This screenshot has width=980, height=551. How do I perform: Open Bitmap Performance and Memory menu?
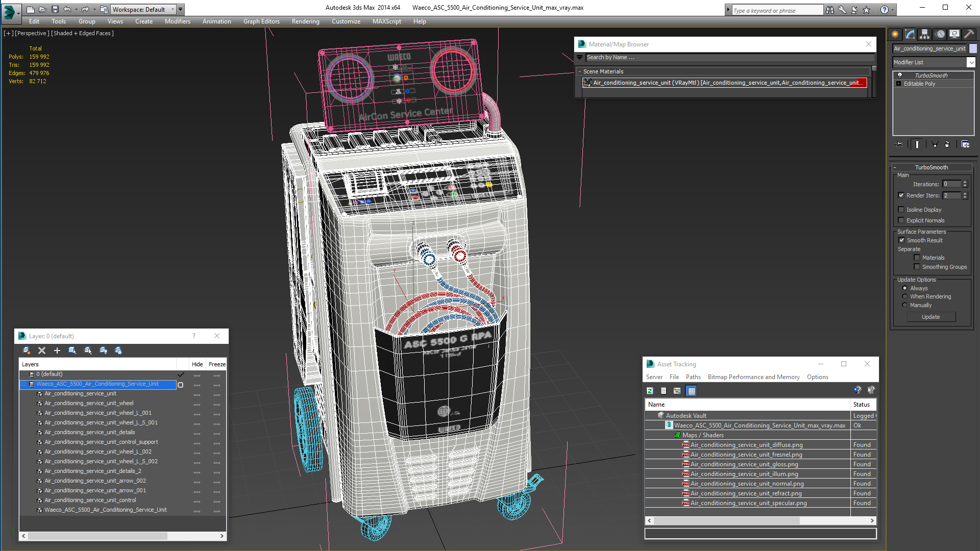coord(753,377)
